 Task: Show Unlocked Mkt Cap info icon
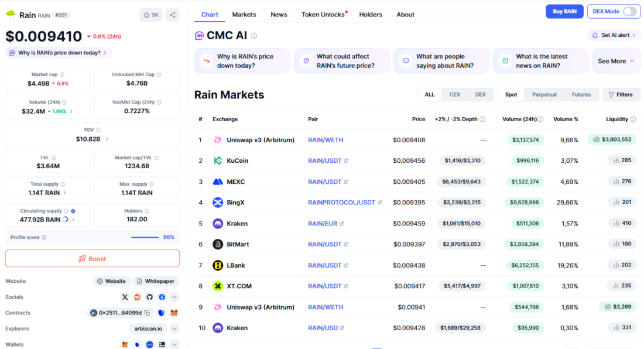point(159,75)
